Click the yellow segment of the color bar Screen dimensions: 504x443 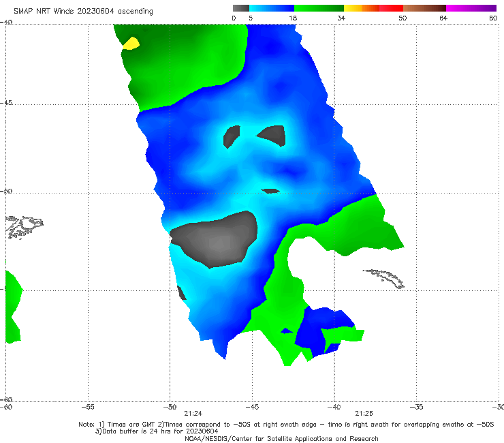pyautogui.click(x=353, y=8)
